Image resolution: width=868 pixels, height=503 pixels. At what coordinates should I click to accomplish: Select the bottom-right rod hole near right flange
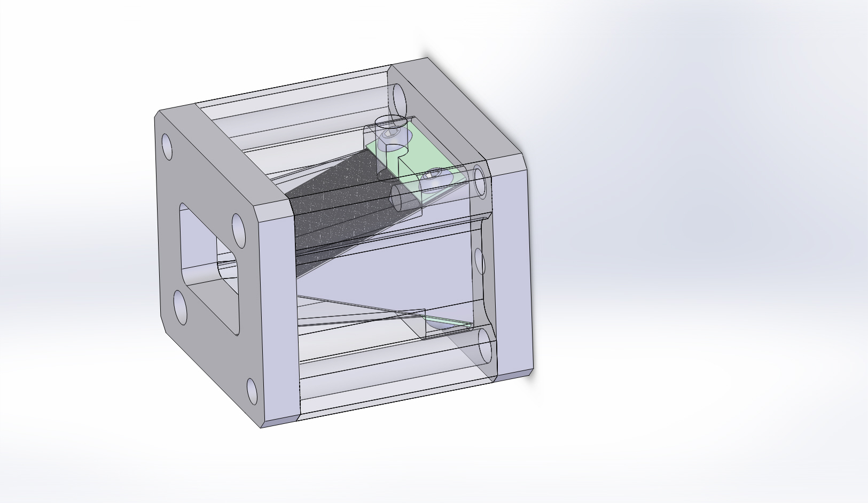pyautogui.click(x=485, y=344)
